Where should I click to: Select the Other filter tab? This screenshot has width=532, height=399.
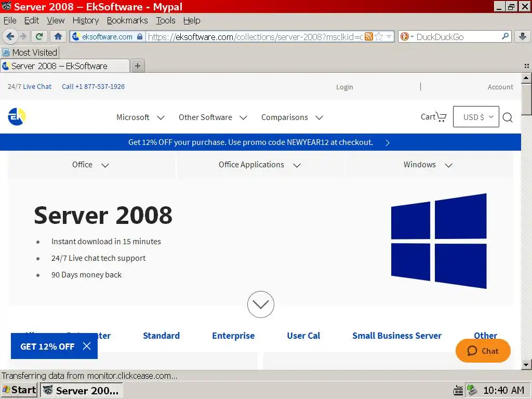coord(485,336)
